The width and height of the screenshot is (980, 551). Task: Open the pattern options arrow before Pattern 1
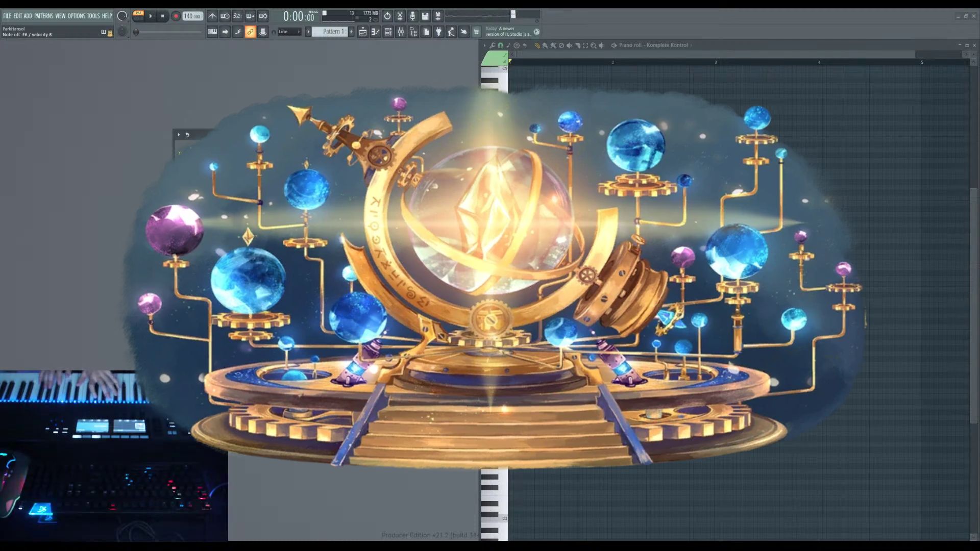click(308, 32)
